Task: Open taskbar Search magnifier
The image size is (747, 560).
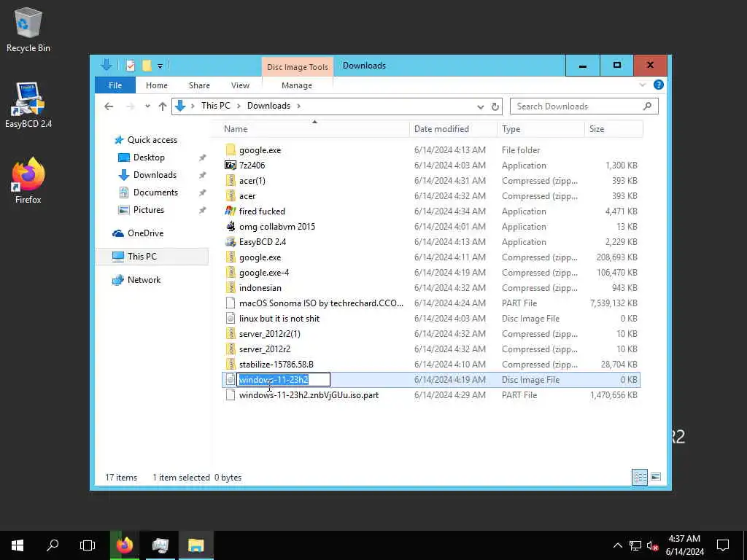Action: pyautogui.click(x=53, y=545)
